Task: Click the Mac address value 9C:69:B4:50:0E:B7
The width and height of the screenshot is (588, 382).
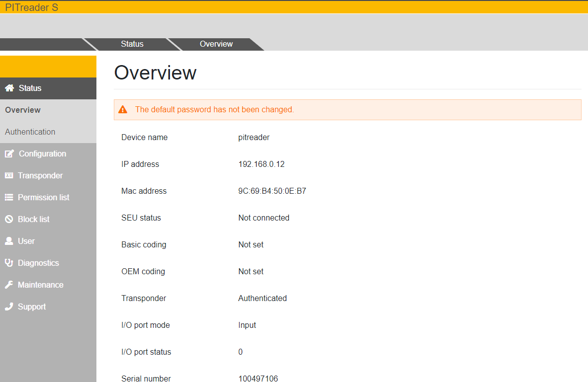Action: pos(272,191)
